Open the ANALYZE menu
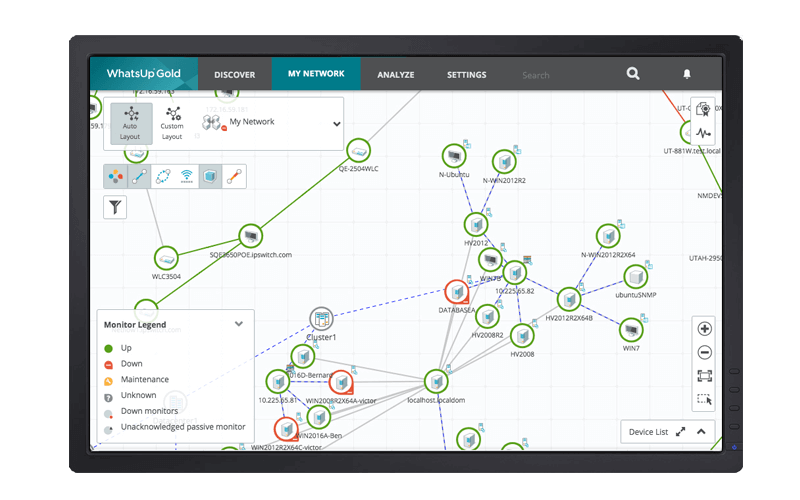The height and width of the screenshot is (500, 800). tap(395, 74)
